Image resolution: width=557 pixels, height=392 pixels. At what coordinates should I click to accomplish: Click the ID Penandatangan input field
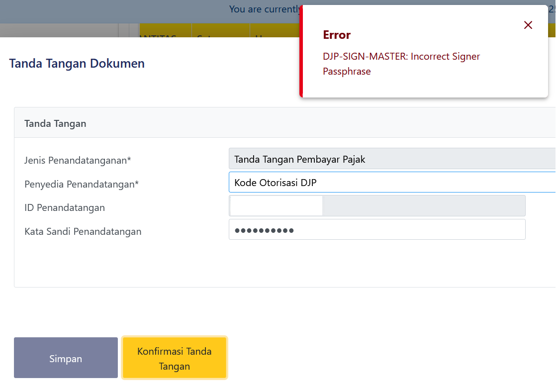coord(377,206)
